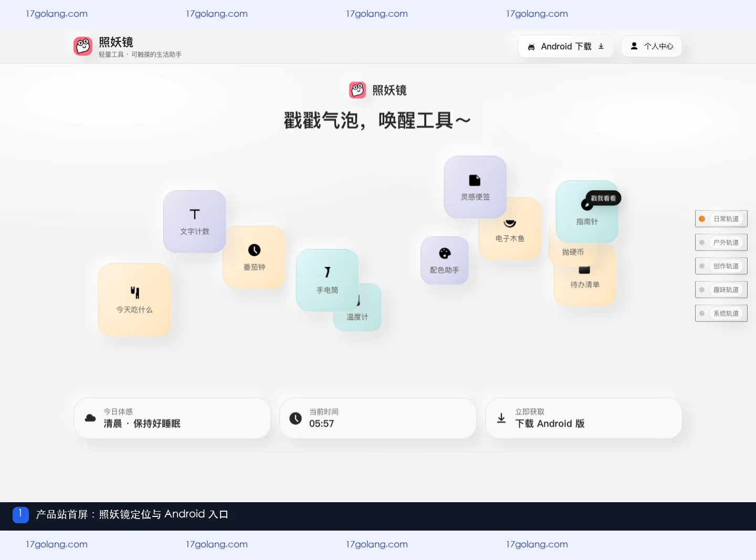The image size is (756, 560).
Task: Switch to 创作轨道 track
Action: 721,266
